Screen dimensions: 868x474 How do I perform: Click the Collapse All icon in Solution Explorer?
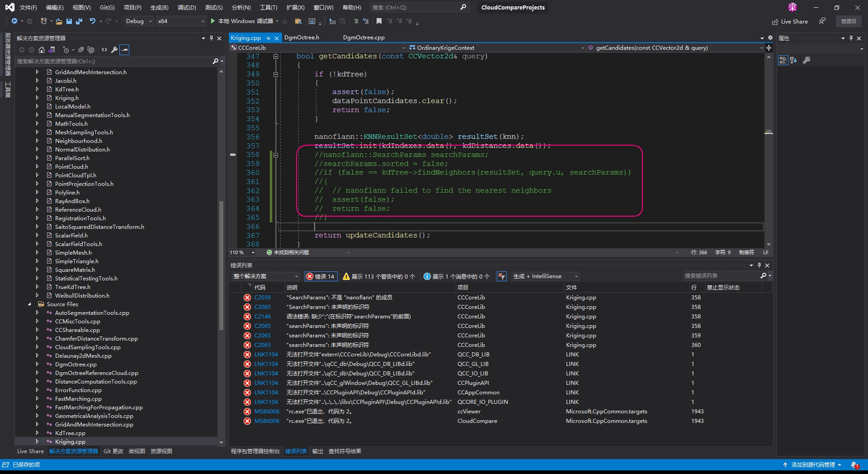coord(81,50)
